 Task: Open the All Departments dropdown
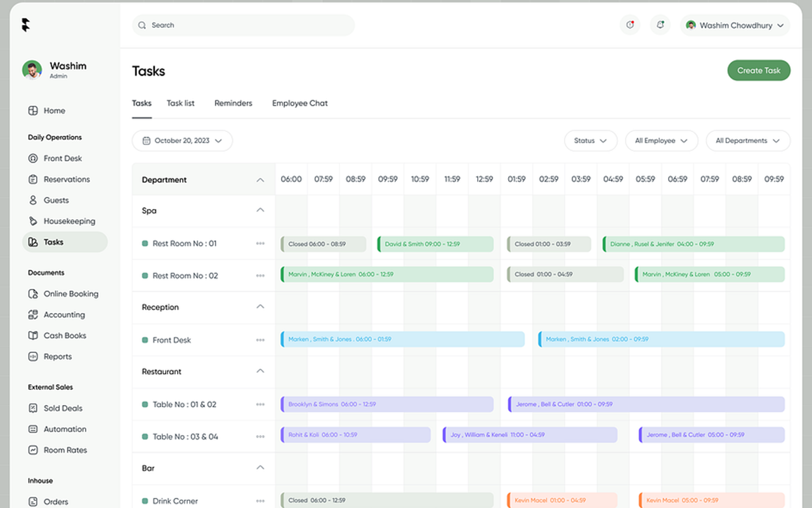[748, 140]
